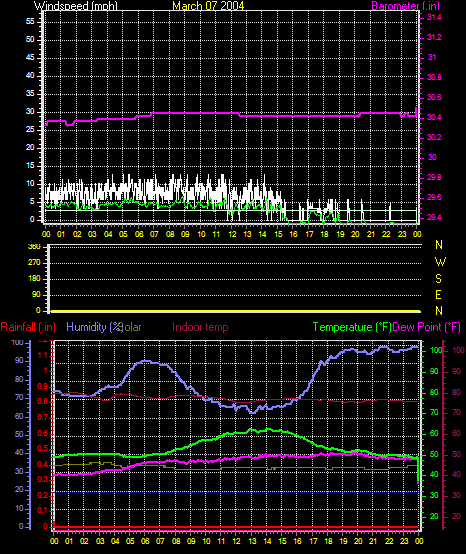This screenshot has height=554, width=466.
Task: Click hour 18 on bottom chart time axis
Action: click(x=328, y=541)
